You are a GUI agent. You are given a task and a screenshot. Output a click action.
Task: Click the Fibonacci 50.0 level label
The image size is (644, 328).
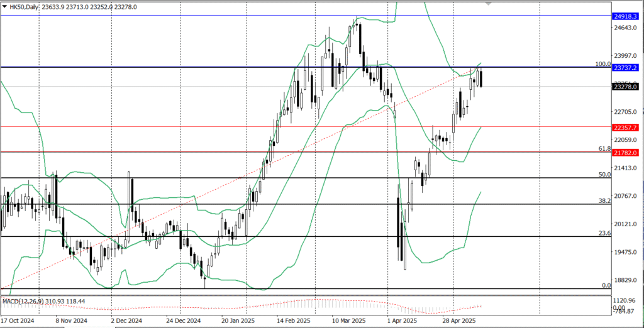605,175
